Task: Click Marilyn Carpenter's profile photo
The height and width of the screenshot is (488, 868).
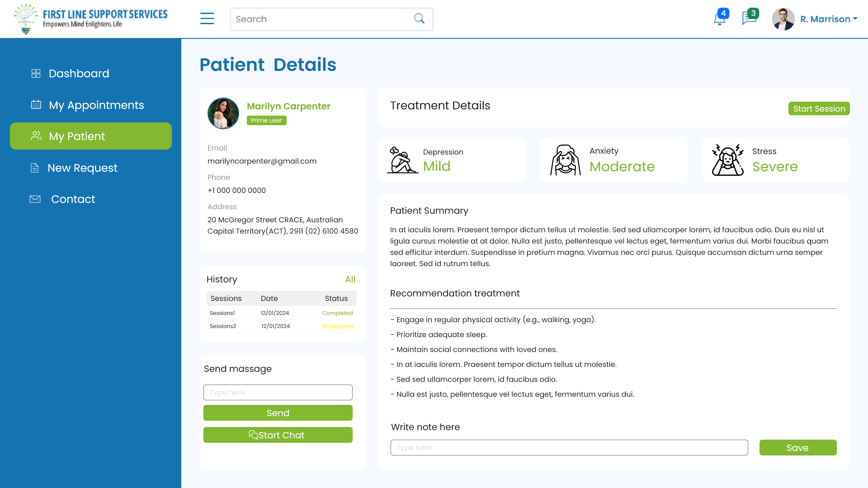Action: pyautogui.click(x=223, y=113)
